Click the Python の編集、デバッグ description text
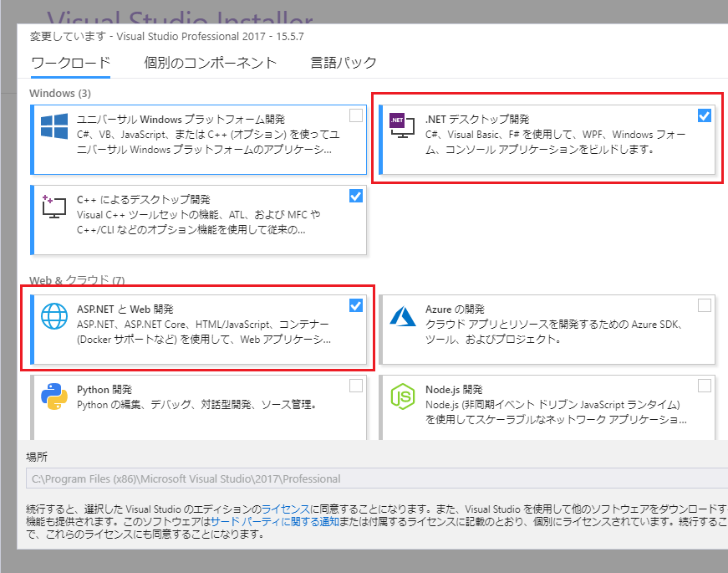 197,405
